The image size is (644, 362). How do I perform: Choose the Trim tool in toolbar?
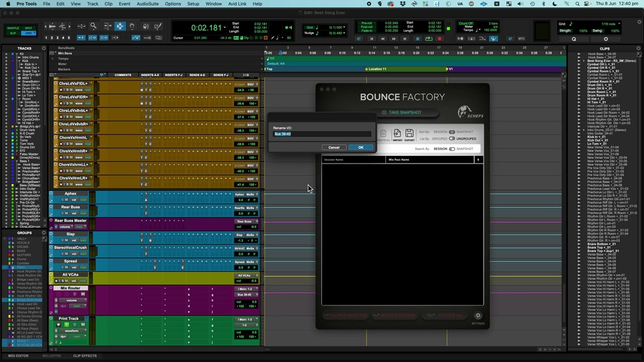coord(108,26)
